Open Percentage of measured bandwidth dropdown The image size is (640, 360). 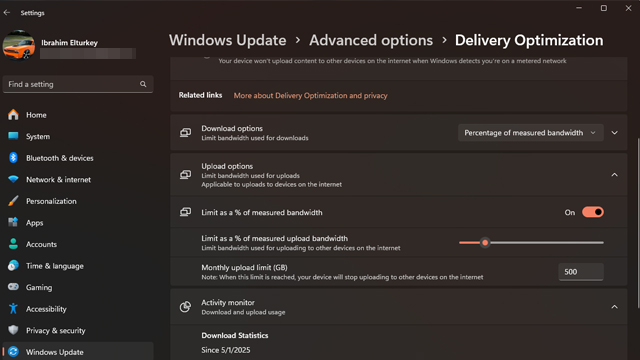[x=531, y=133]
